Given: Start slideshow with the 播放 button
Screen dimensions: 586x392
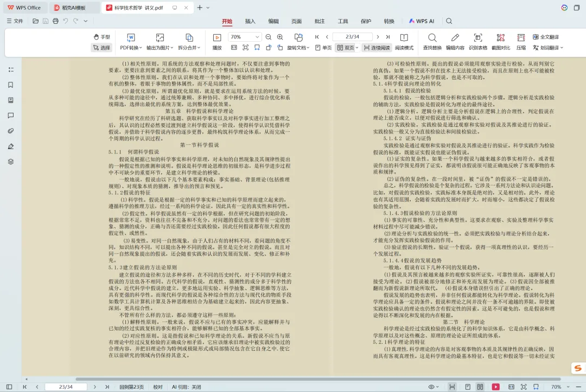Looking at the screenshot, I should (216, 42).
